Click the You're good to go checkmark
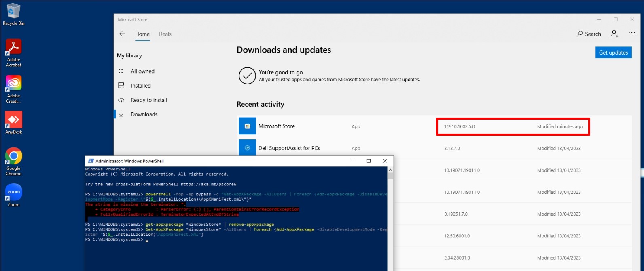Screen dimensions: 644x271 (x=247, y=76)
